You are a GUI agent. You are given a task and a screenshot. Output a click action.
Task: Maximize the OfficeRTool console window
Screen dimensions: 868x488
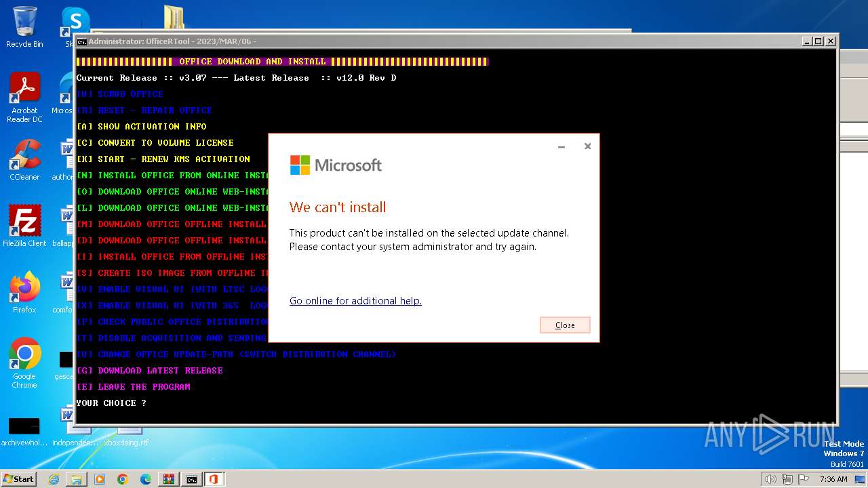(x=818, y=41)
